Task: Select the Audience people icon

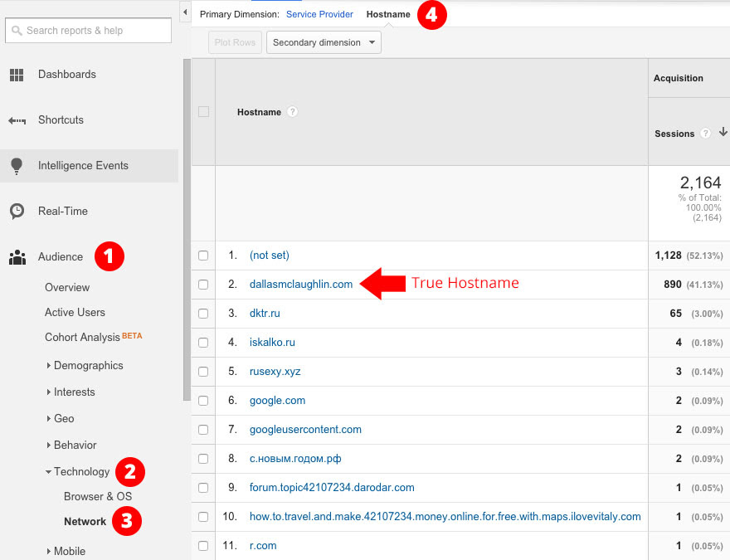Action: [x=17, y=256]
